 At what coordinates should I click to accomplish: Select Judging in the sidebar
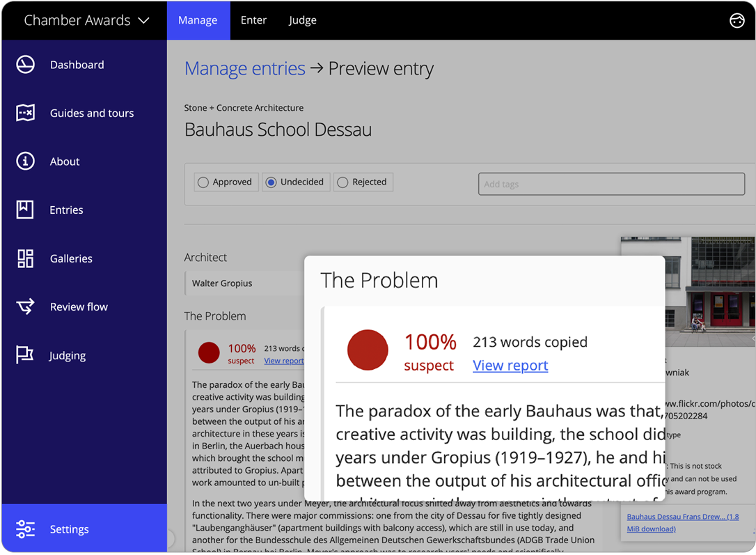click(x=67, y=355)
